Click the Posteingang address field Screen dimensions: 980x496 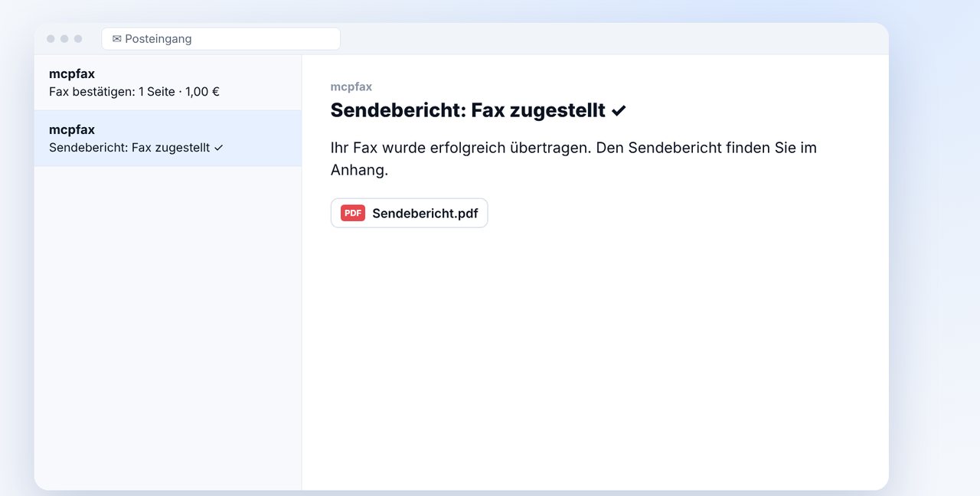[x=220, y=39]
